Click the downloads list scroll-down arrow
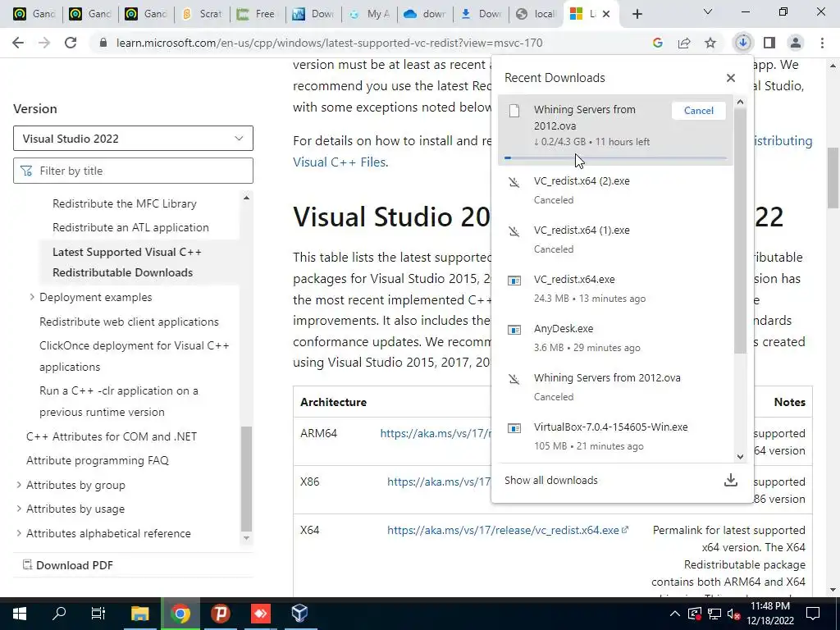This screenshot has height=630, width=840. (741, 457)
